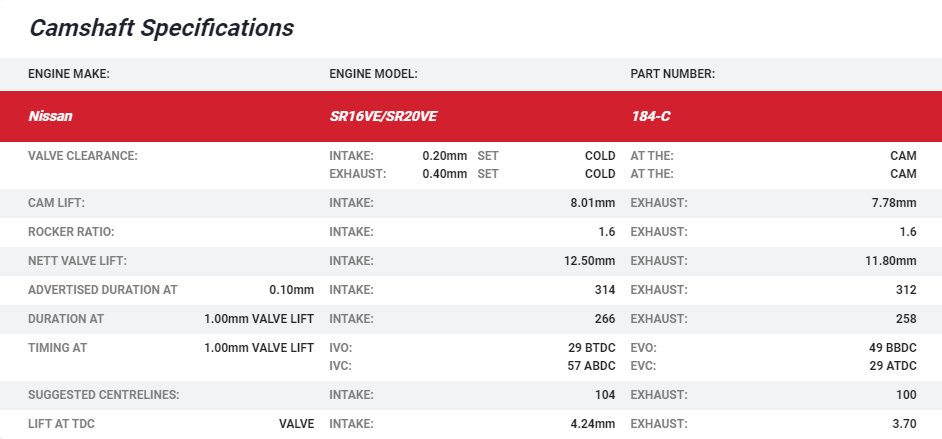The image size is (942, 439).
Task: Click the ADVERTISED DURATION AT label
Action: 102,290
